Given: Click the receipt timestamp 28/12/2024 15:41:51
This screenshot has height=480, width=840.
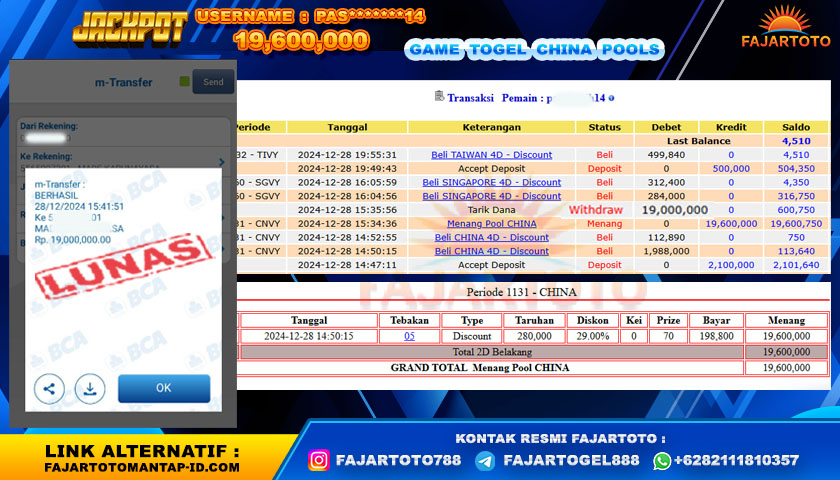Looking at the screenshot, I should tap(79, 206).
